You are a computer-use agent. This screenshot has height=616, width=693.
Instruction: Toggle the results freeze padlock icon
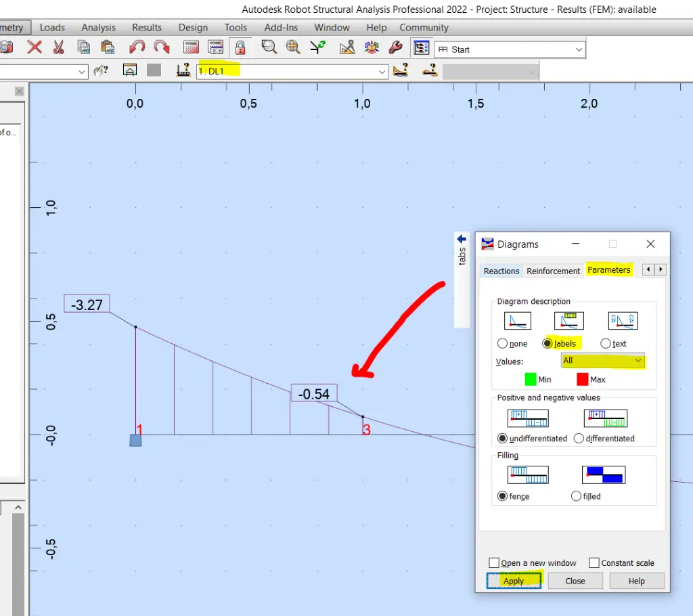240,47
